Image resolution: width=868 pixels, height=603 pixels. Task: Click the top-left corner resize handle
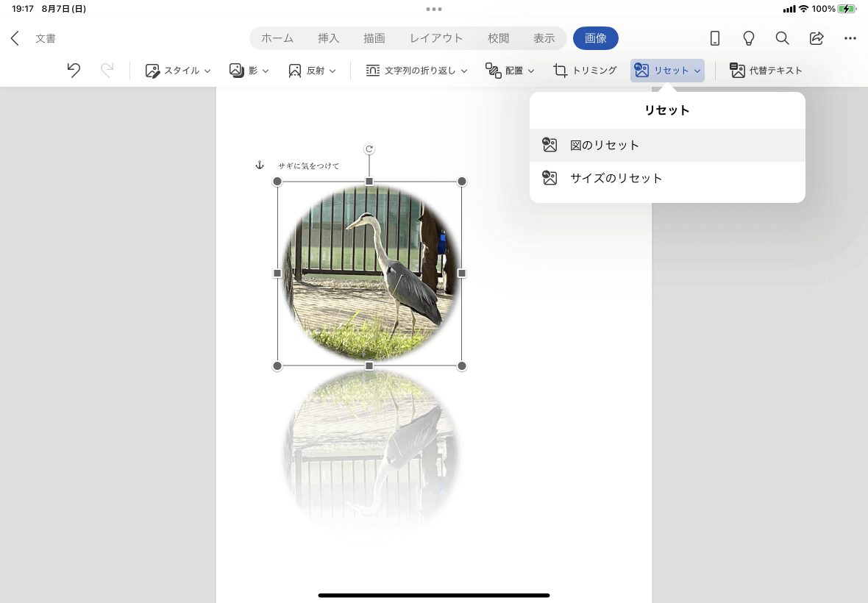pos(277,182)
